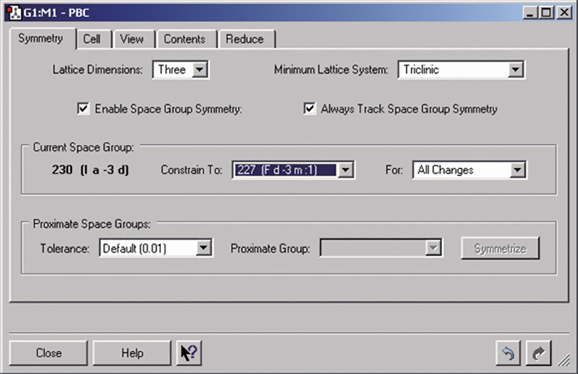
Task: Click the redo arrow icon
Action: [539, 353]
